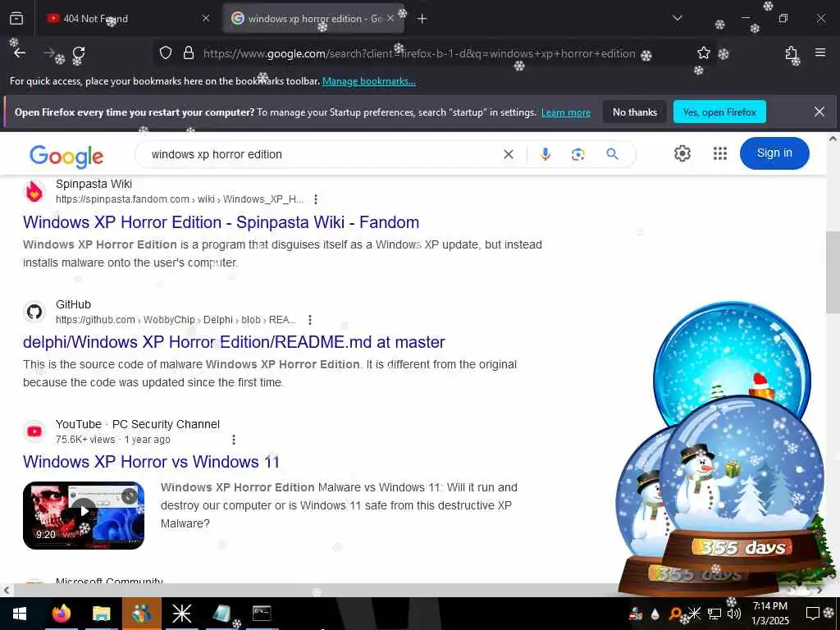The height and width of the screenshot is (630, 840).
Task: Dismiss the Firefox startup notification bar
Action: tap(819, 112)
